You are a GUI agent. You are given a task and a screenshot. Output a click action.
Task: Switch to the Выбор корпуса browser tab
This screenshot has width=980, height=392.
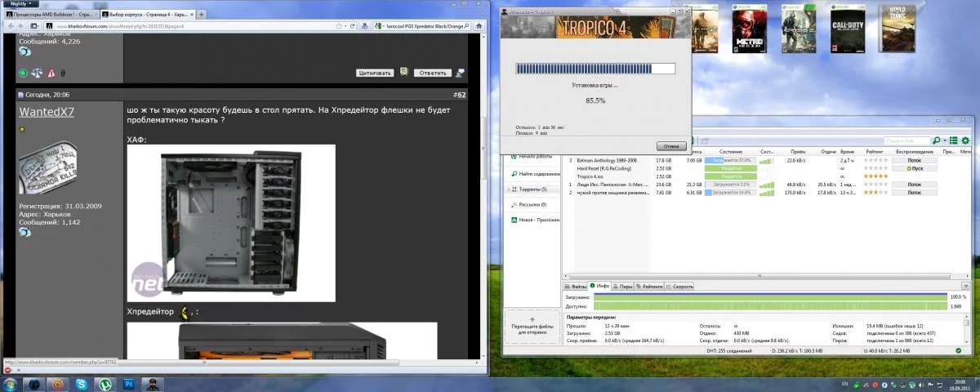click(x=146, y=14)
